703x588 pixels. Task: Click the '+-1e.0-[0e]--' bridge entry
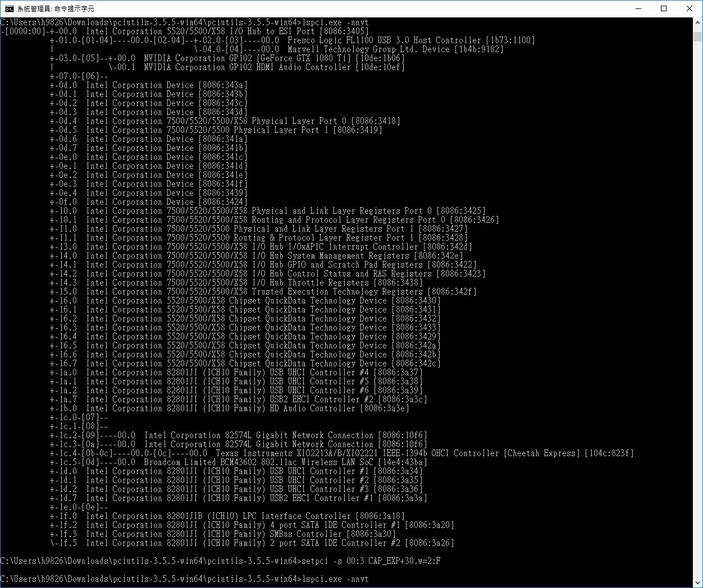click(x=79, y=507)
